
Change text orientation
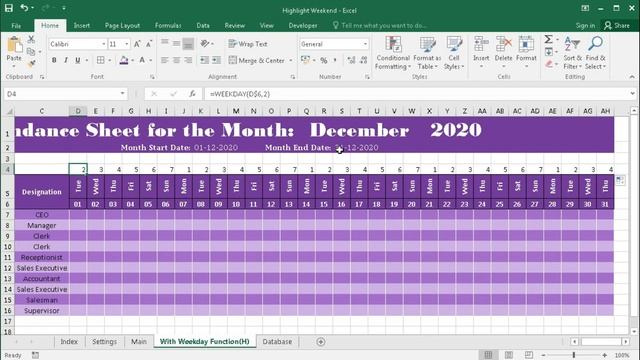(x=205, y=44)
